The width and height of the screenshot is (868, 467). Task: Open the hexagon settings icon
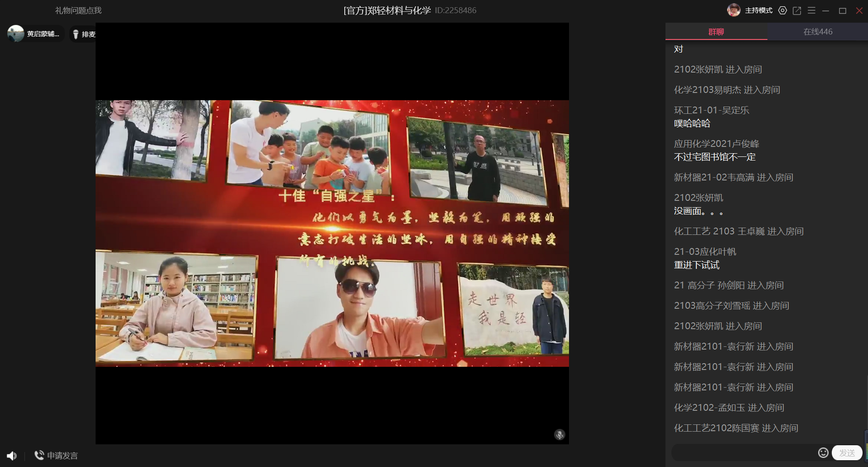pos(782,10)
